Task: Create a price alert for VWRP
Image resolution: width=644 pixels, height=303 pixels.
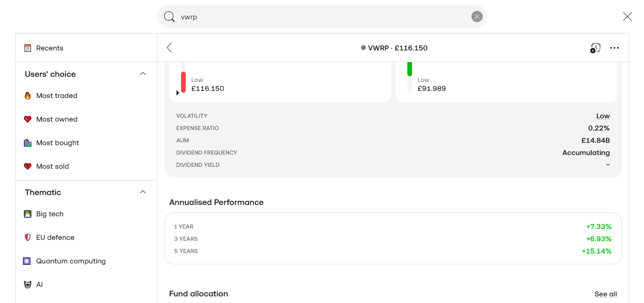Action: point(595,48)
